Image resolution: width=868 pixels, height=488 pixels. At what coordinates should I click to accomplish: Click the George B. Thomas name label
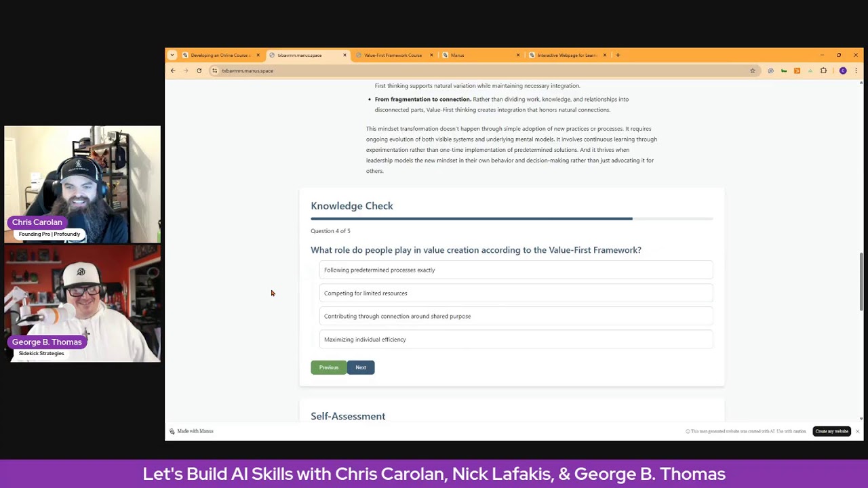click(x=47, y=342)
